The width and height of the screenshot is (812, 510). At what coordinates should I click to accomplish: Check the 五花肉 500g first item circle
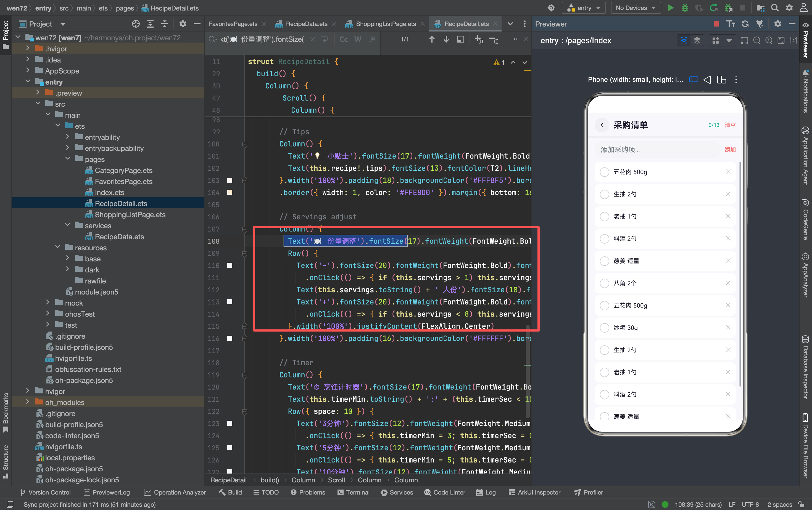click(x=604, y=172)
